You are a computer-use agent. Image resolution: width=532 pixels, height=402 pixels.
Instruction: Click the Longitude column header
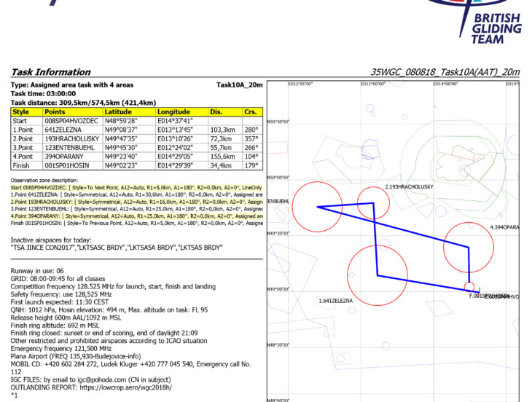pos(173,112)
